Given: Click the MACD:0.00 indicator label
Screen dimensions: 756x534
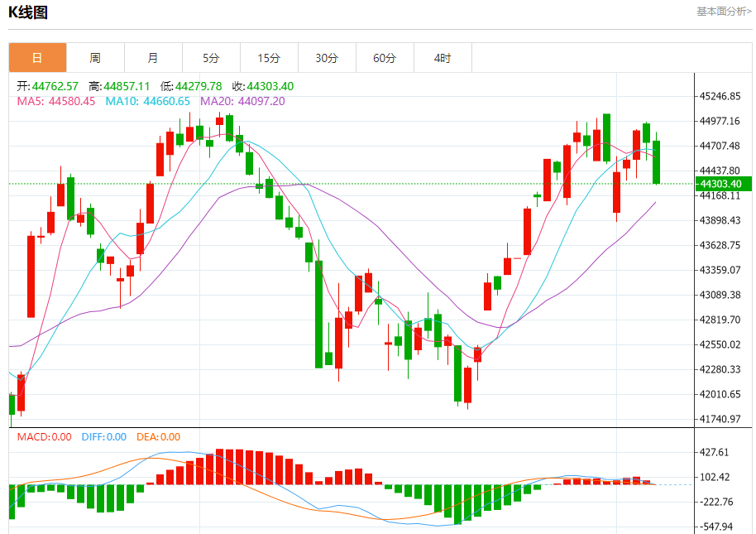Looking at the screenshot, I should click(x=45, y=437).
